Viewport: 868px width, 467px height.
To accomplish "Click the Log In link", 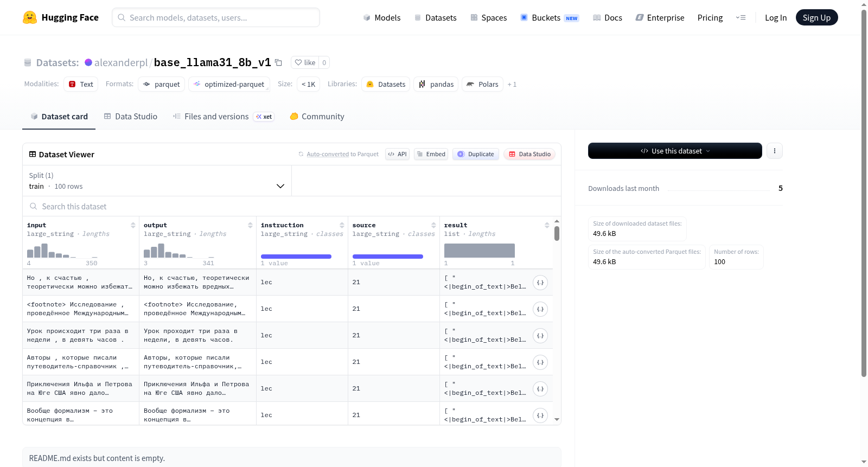I will pos(776,18).
